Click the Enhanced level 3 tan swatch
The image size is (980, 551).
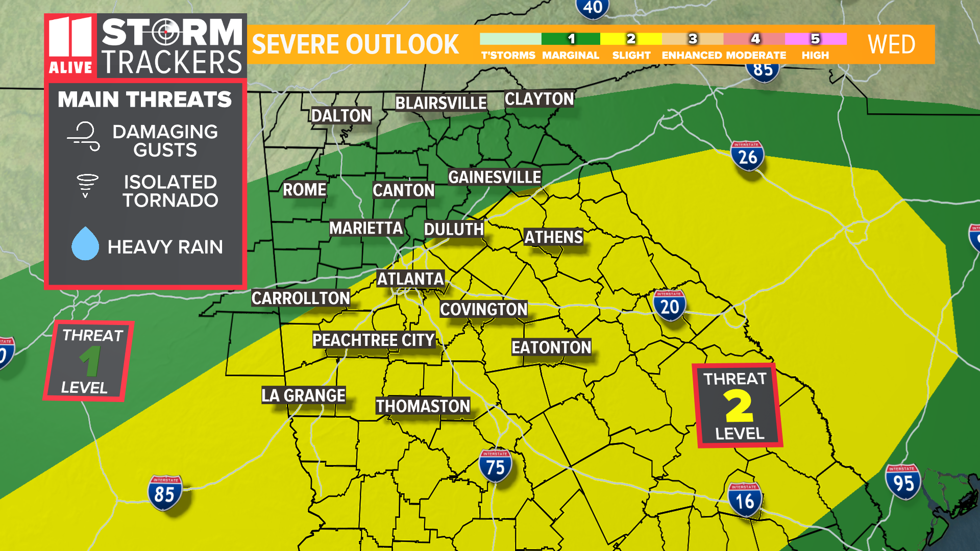pos(693,39)
